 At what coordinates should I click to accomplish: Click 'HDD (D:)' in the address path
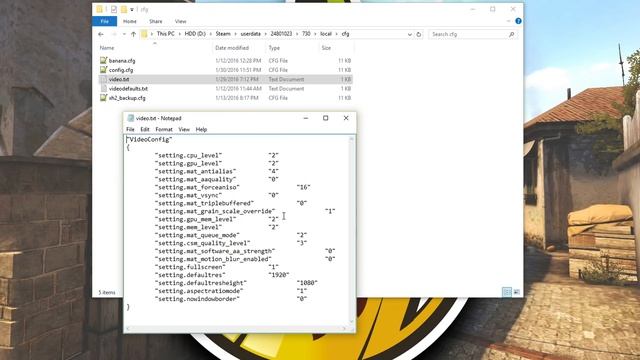(195, 34)
